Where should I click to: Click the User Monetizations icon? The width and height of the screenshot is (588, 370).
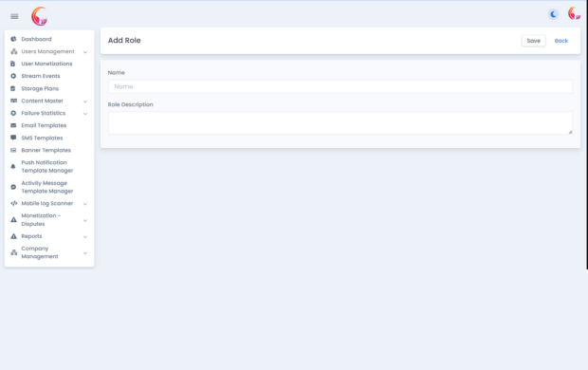[x=12, y=64]
